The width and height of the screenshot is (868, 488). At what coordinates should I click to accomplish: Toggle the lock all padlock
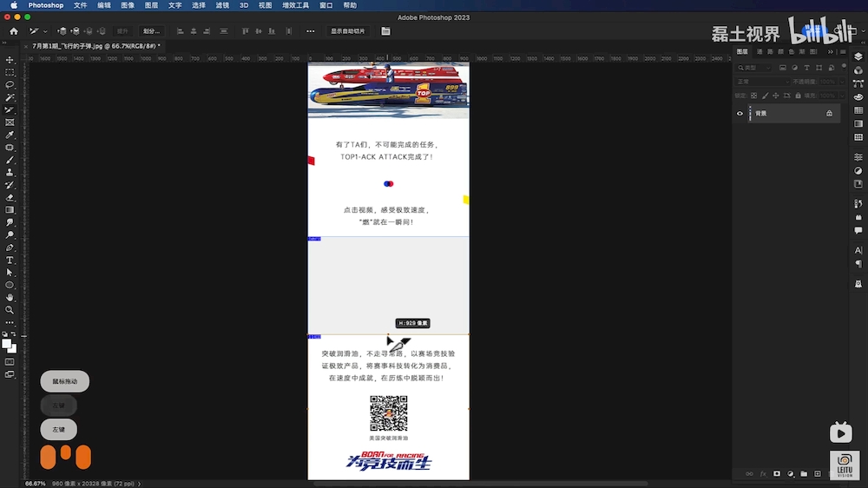[798, 96]
